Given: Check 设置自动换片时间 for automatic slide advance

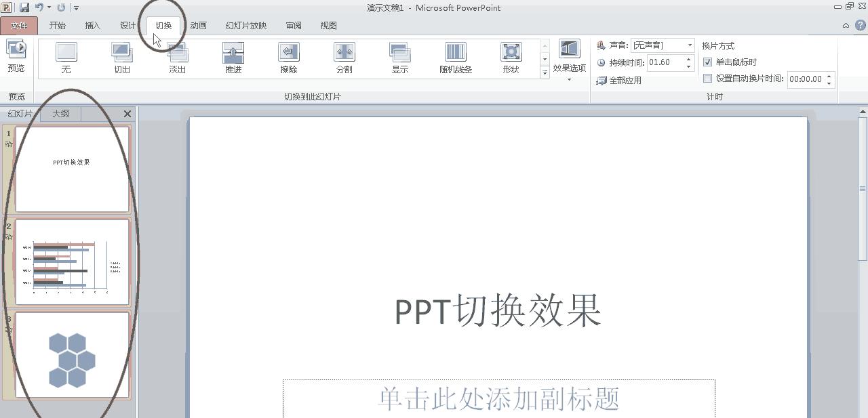Looking at the screenshot, I should click(x=707, y=79).
